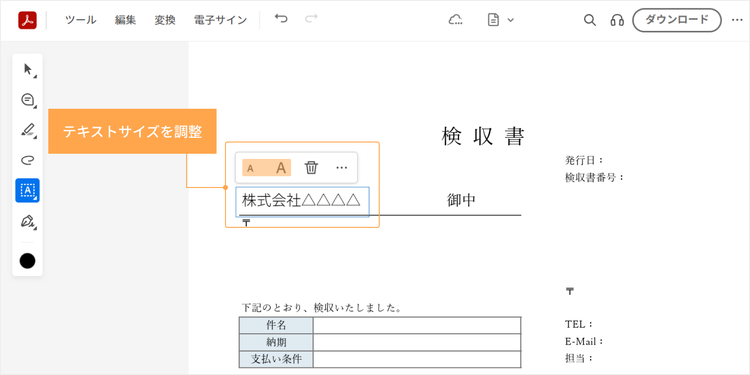Open the document file dropdown
750x375 pixels.
click(x=500, y=20)
